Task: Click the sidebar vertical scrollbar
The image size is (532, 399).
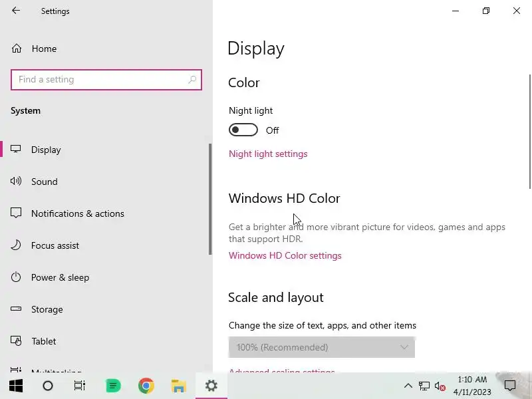Action: coord(210,199)
